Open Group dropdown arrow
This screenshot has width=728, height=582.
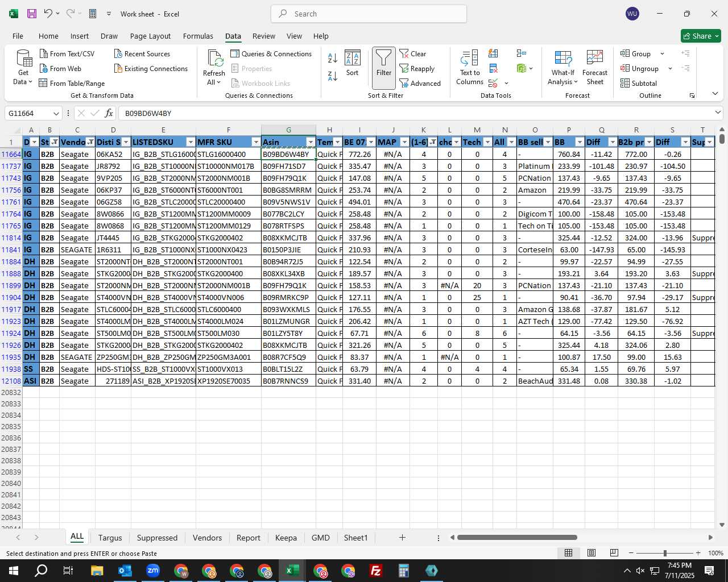(662, 53)
